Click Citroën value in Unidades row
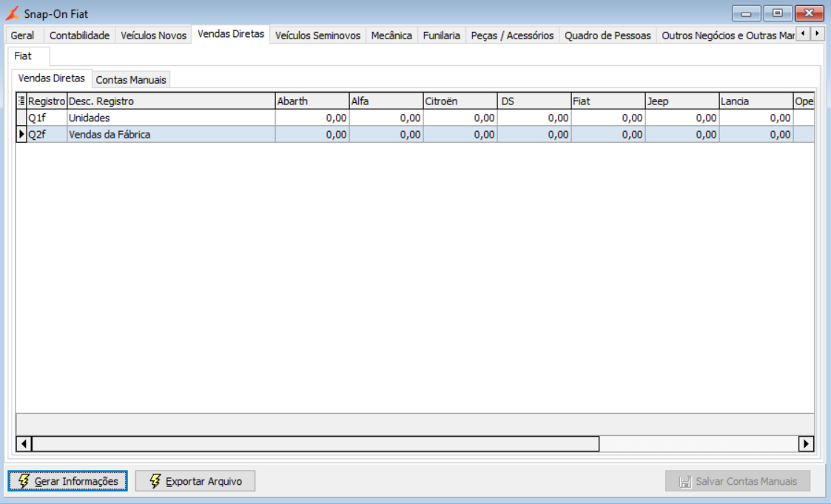Viewport: 831px width, 504px height. [460, 118]
